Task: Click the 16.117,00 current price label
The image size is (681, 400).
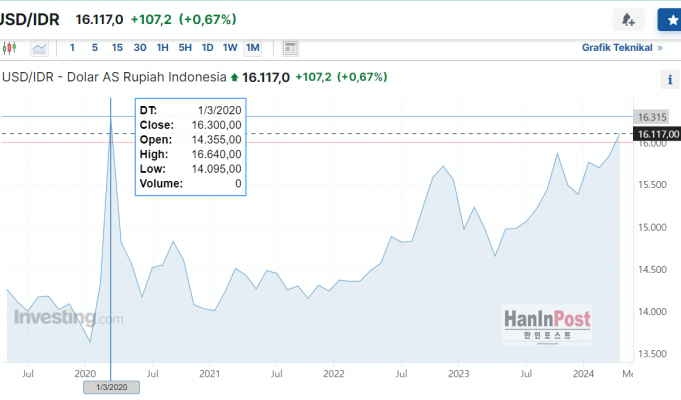Action: [657, 134]
